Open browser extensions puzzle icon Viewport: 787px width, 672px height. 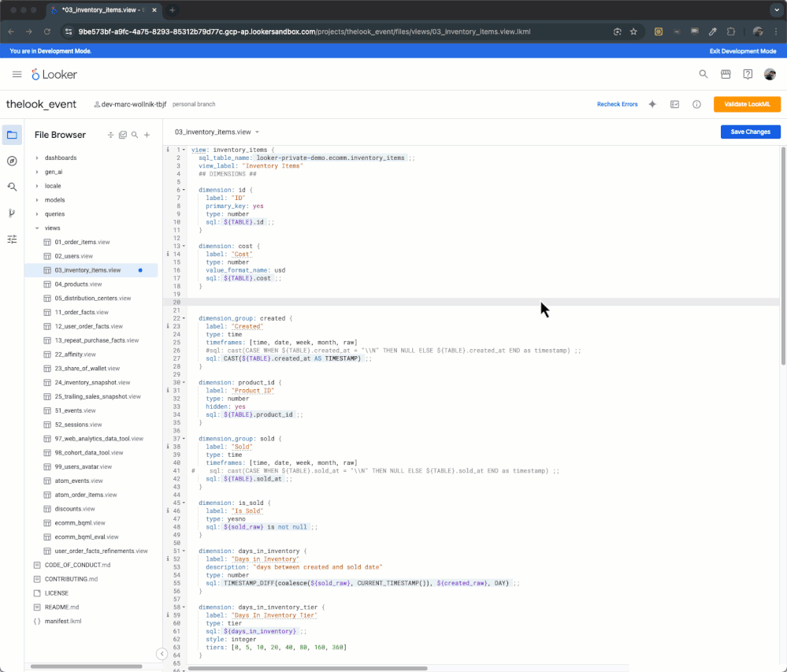[731, 32]
